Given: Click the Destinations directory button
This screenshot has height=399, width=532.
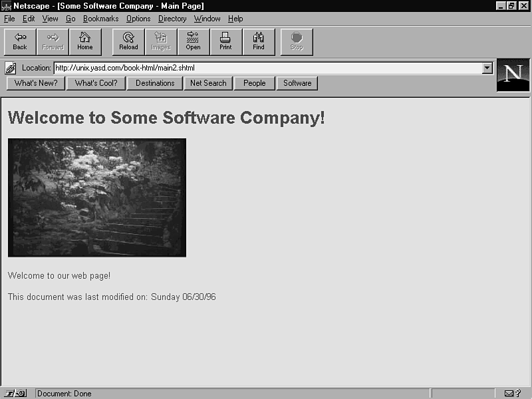Looking at the screenshot, I should [x=155, y=83].
